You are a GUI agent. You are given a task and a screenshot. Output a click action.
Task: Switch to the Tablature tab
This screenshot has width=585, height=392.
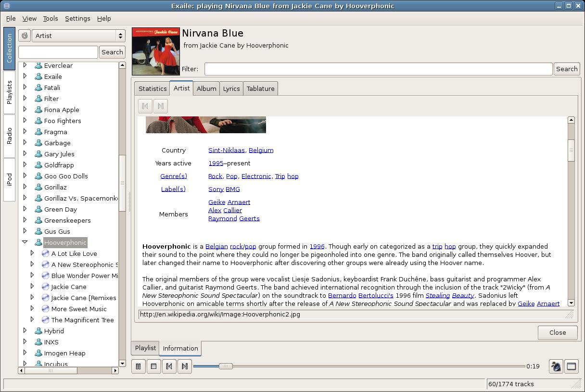pos(261,89)
